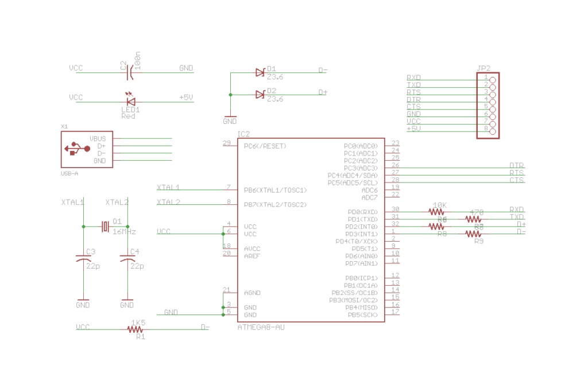Select the 16MHz crystal Q1 symbol
The image size is (588, 392).
[105, 226]
